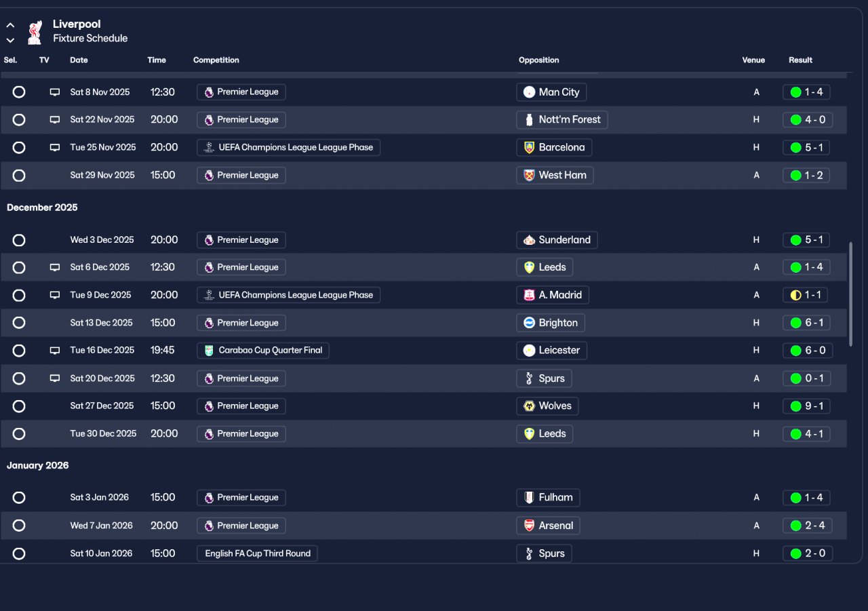Click the Arsenal club badge
This screenshot has width=868, height=611.
[x=530, y=526]
